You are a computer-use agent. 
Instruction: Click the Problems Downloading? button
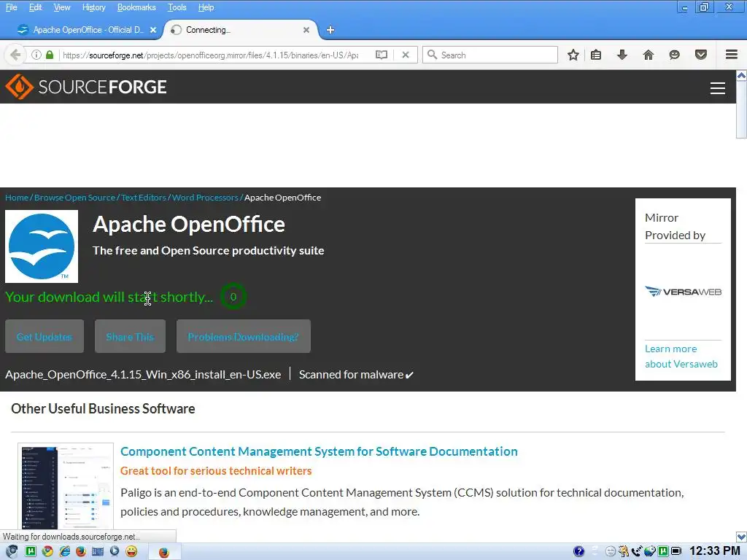(244, 337)
